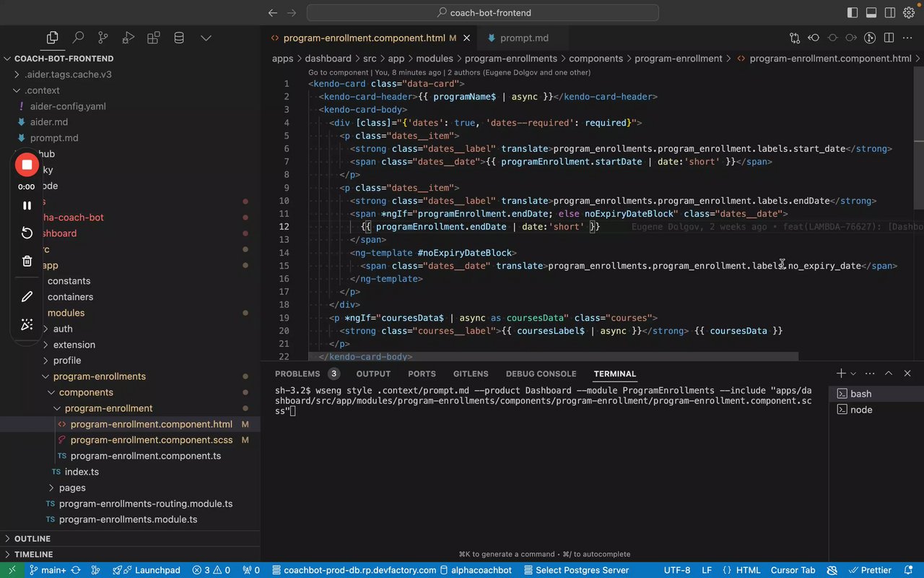Click the split editor right icon
The height and width of the screenshot is (578, 924).
[889, 38]
